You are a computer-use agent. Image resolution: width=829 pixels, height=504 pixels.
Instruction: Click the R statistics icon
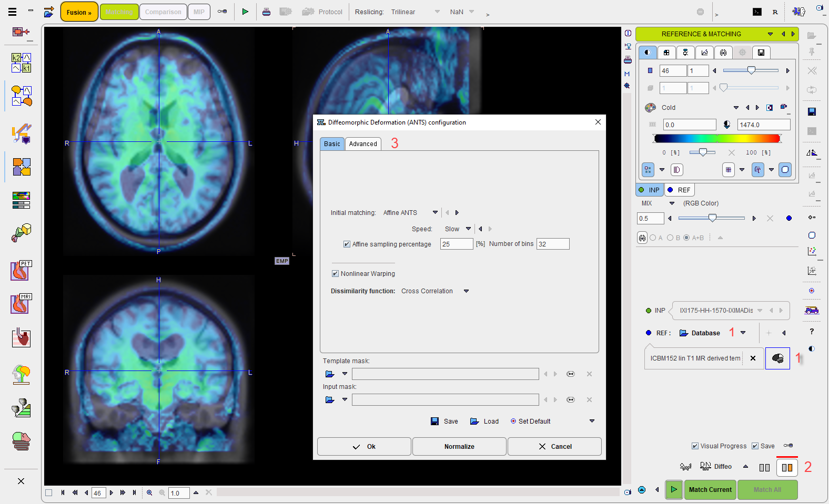pos(775,12)
